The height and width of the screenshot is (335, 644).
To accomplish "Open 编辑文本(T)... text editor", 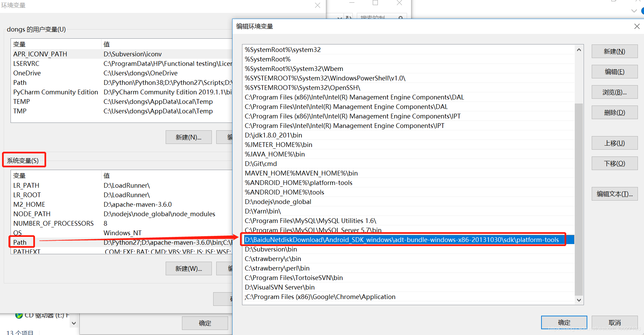I will 614,194.
